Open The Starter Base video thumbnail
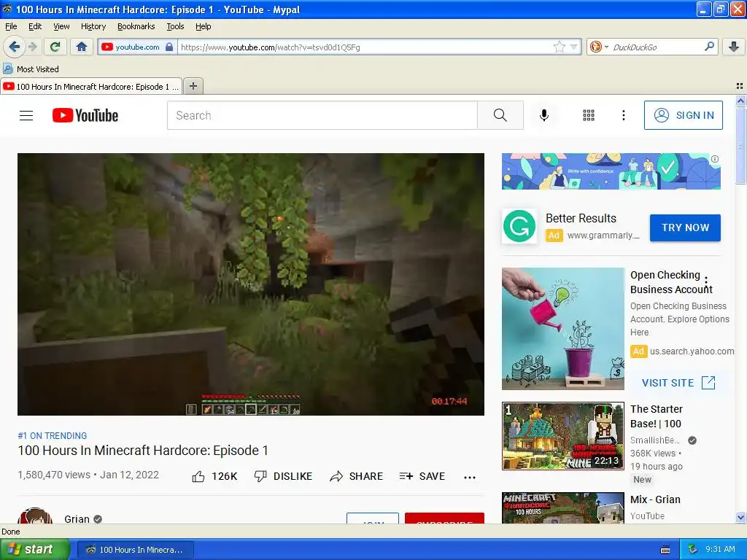The width and height of the screenshot is (747, 560). coord(562,436)
